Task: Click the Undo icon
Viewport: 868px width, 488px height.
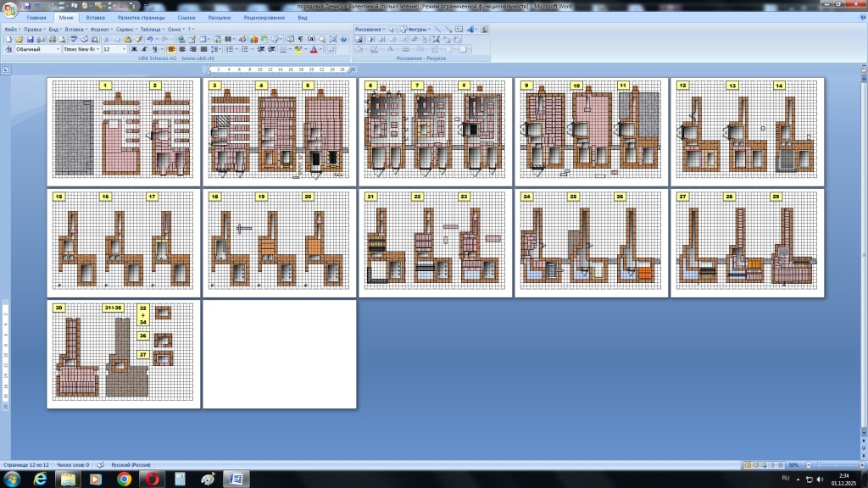Action: pyautogui.click(x=149, y=39)
